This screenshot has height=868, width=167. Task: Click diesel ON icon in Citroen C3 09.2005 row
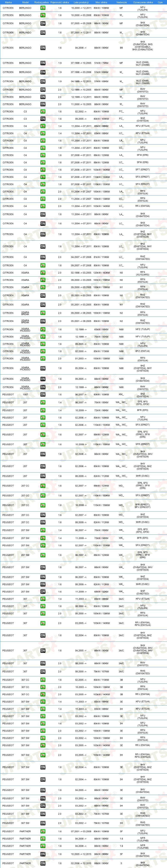pyautogui.click(x=43, y=119)
